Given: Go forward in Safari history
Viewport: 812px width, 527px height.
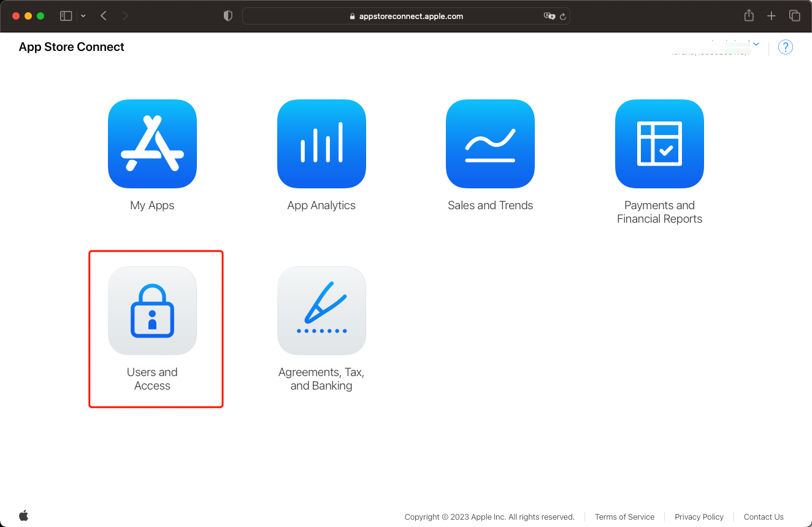Looking at the screenshot, I should tap(125, 16).
